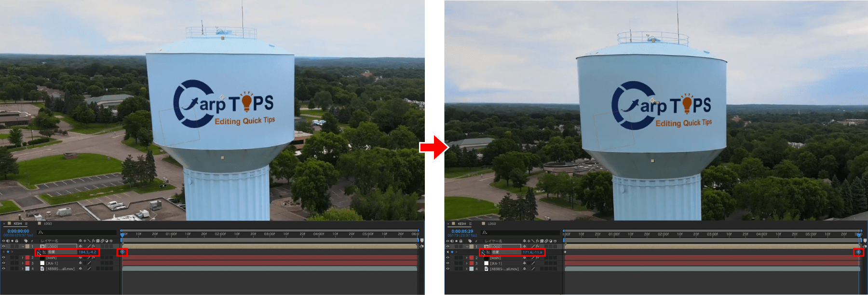Switch to LOGO tab in 0:00:00:00 timeline
The height and width of the screenshot is (295, 868).
click(48, 224)
